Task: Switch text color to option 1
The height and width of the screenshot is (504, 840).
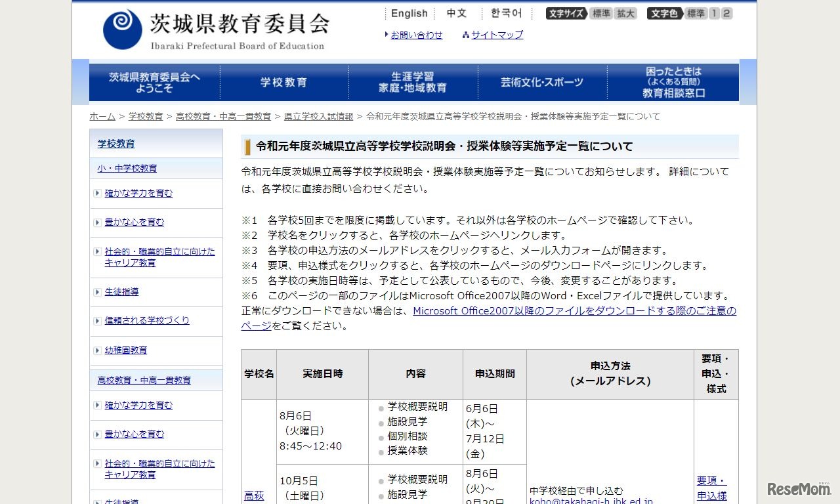Action: 715,14
